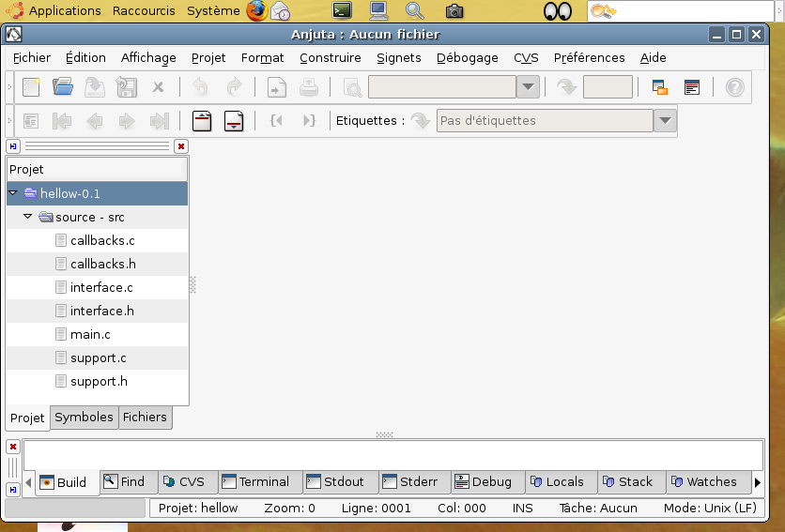The width and height of the screenshot is (785, 532).
Task: Close the project pane red X
Action: click(180, 146)
